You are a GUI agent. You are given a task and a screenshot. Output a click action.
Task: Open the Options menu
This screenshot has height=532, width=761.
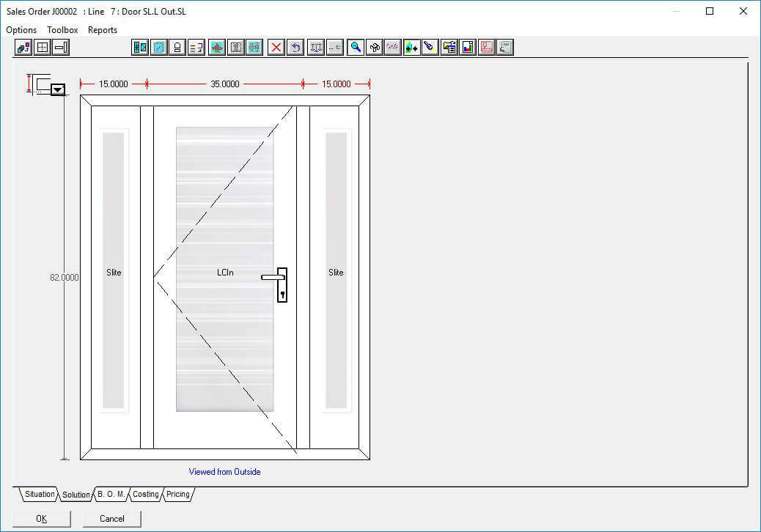click(21, 30)
